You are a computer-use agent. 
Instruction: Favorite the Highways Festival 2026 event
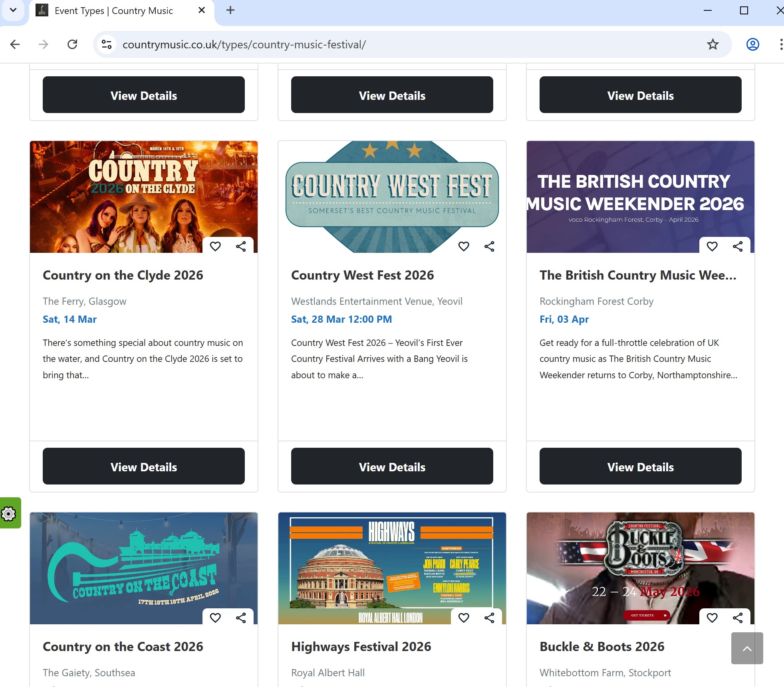click(x=464, y=617)
